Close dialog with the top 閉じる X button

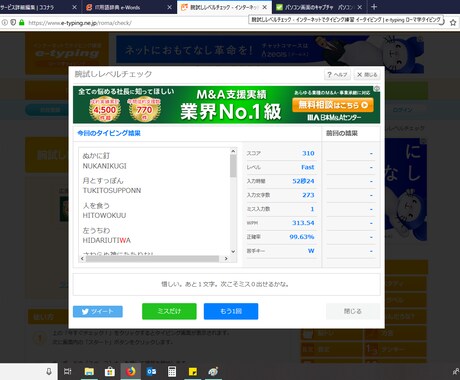(x=367, y=74)
